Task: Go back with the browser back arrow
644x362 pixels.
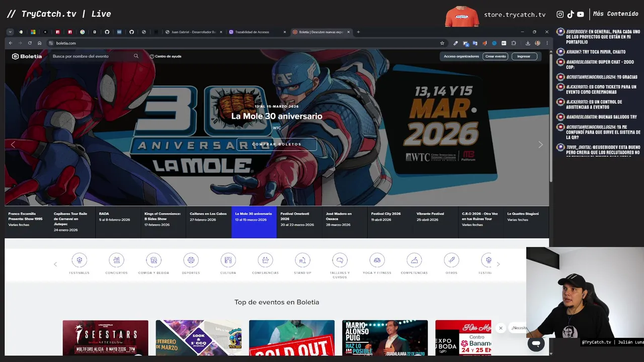Action: pos(11,43)
